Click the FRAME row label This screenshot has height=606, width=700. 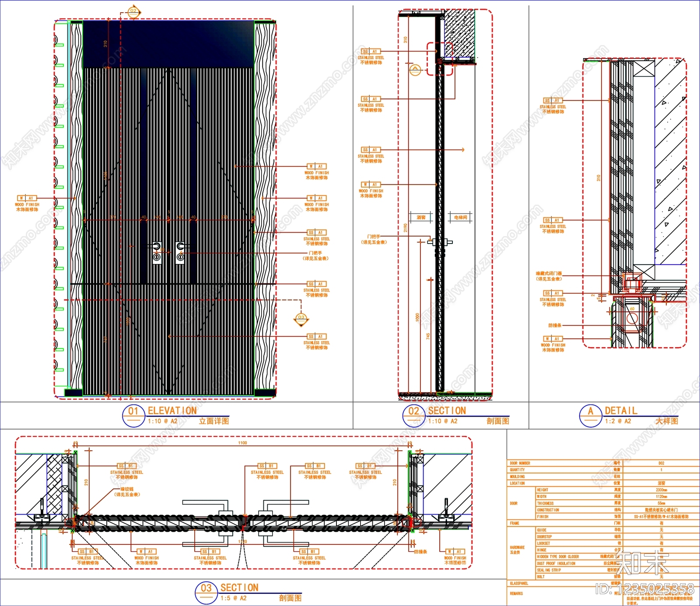click(x=514, y=523)
